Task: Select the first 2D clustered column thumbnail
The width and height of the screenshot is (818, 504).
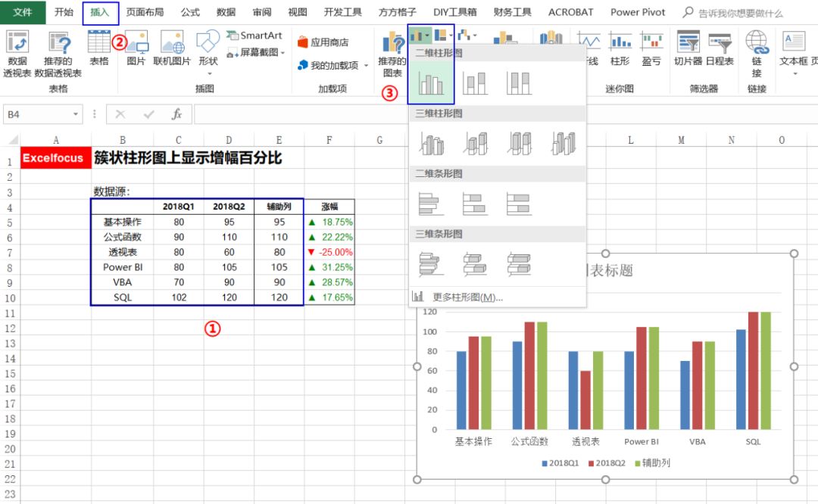Action: [x=430, y=82]
